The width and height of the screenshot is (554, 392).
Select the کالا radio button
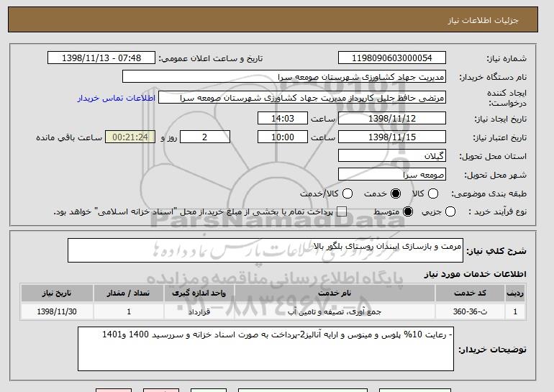(x=433, y=193)
